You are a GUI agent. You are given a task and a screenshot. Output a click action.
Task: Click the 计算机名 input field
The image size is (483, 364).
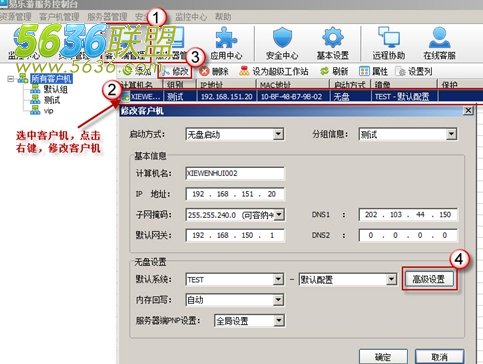[x=235, y=174]
